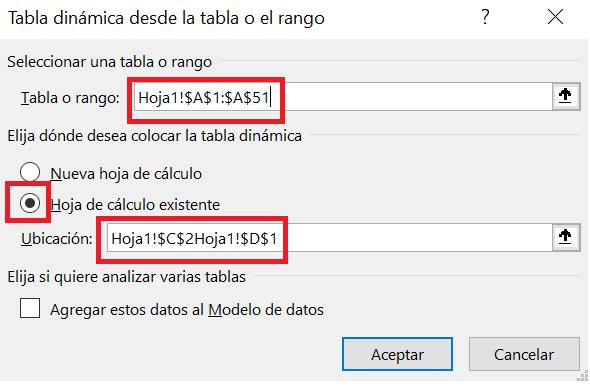Collapse dialog using Ubicación arrow icon
Viewport: 590px width, 386px height.
tap(565, 238)
